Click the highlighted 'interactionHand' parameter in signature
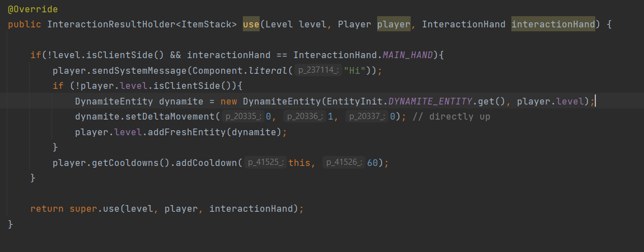The width and height of the screenshot is (644, 252). click(553, 24)
